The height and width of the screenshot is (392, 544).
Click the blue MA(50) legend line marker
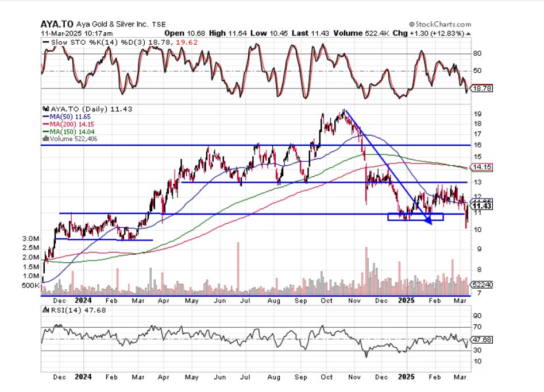coord(46,117)
